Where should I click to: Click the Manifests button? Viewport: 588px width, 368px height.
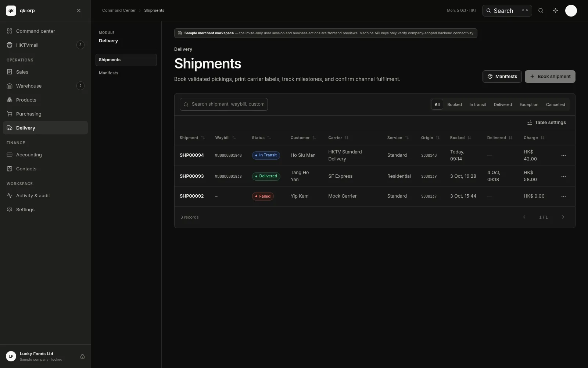tap(502, 77)
